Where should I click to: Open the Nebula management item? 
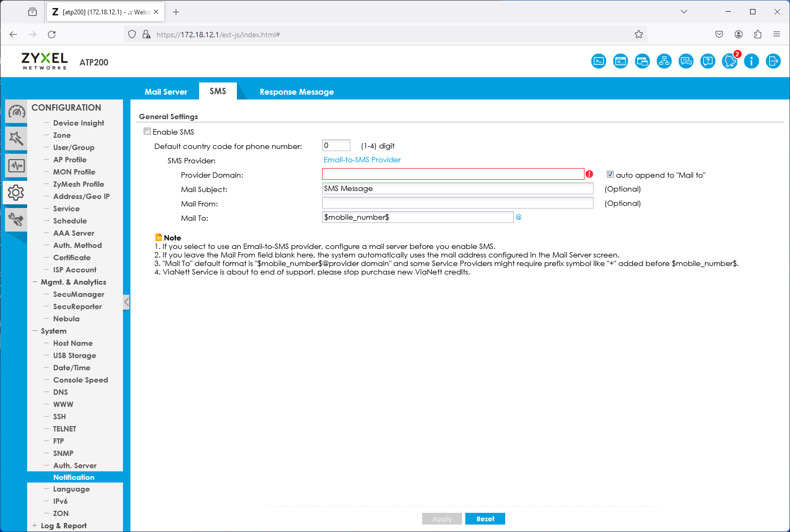coord(67,319)
